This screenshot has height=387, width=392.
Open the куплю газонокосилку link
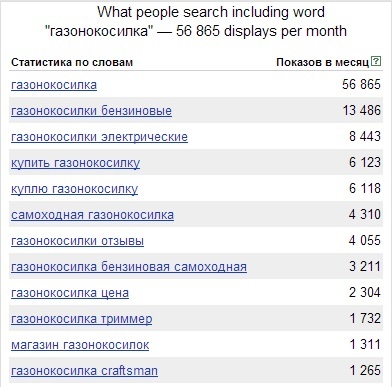click(74, 189)
